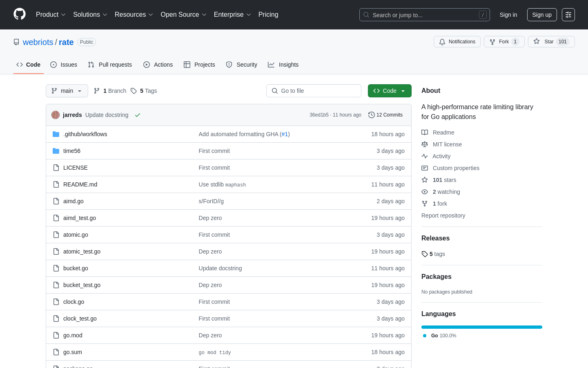Click the Go 100.0% language dot
This screenshot has height=368, width=588.
coord(425,336)
